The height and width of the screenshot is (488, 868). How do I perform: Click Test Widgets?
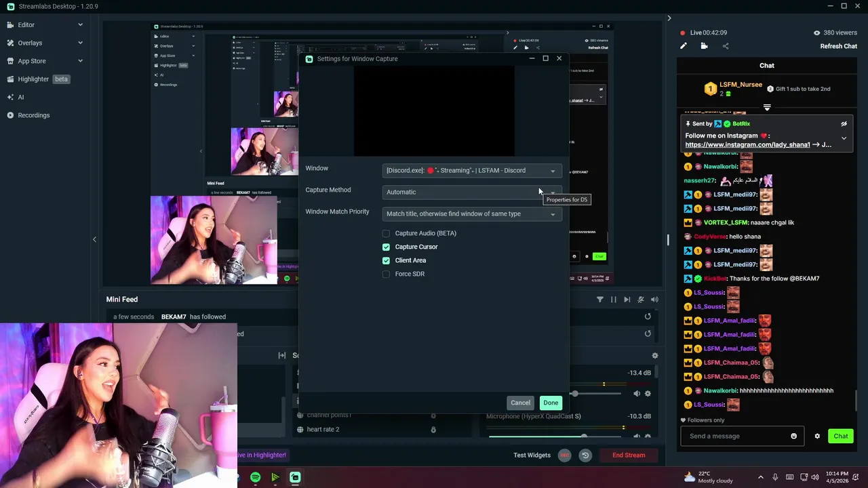pos(532,455)
